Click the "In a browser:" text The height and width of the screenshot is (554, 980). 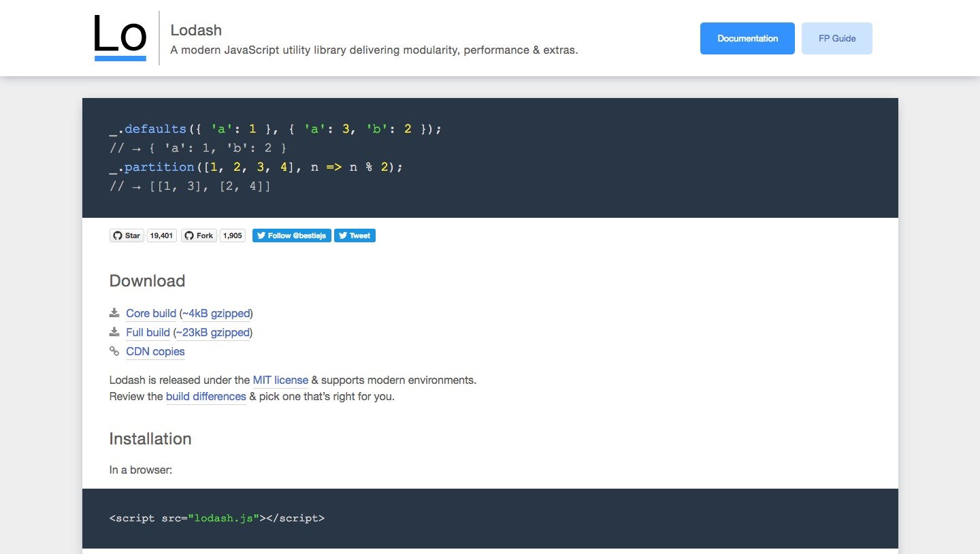(x=141, y=470)
